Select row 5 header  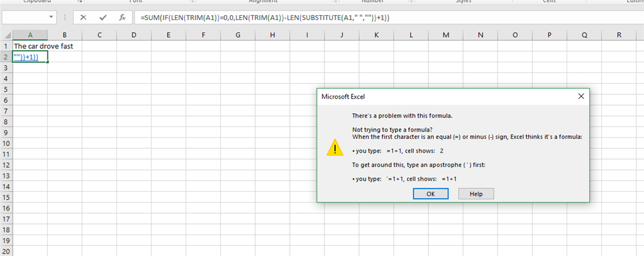point(6,89)
